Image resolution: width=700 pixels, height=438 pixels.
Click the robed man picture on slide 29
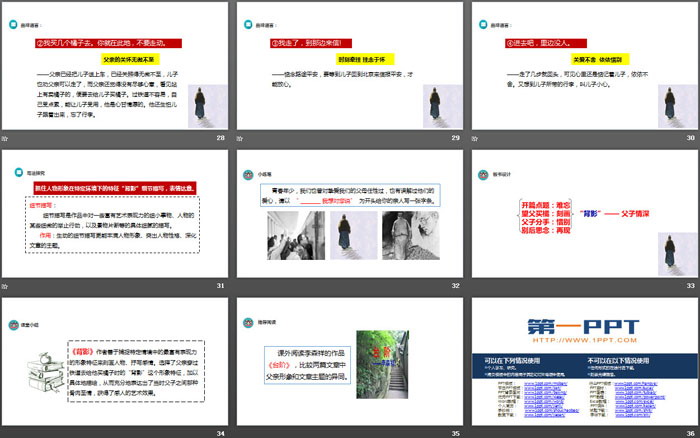click(443, 106)
